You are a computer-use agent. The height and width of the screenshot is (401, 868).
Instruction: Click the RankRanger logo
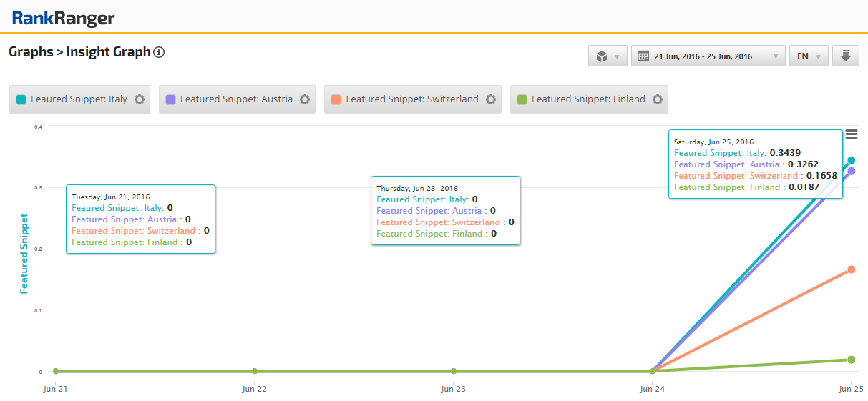[x=63, y=18]
